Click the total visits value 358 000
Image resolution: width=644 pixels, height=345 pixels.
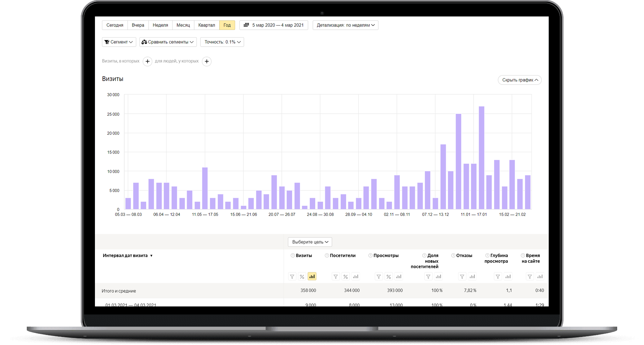[x=308, y=290]
